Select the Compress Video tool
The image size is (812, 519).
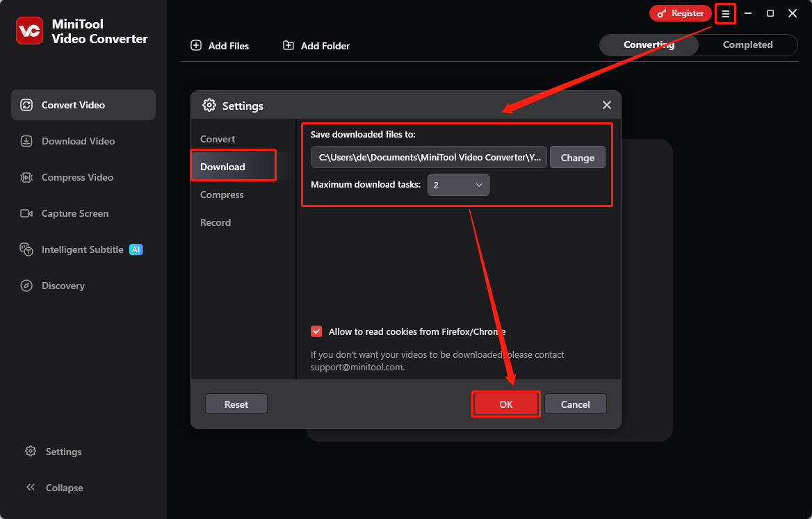(25, 177)
